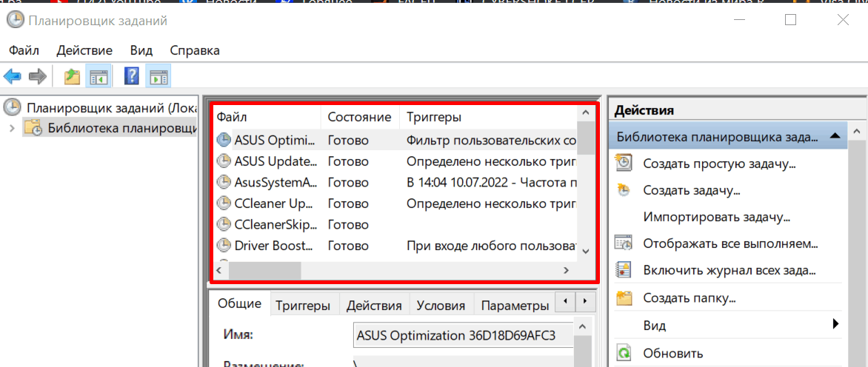868x367 pixels.
Task: Click Импортировать задачу... action
Action: pos(715,217)
